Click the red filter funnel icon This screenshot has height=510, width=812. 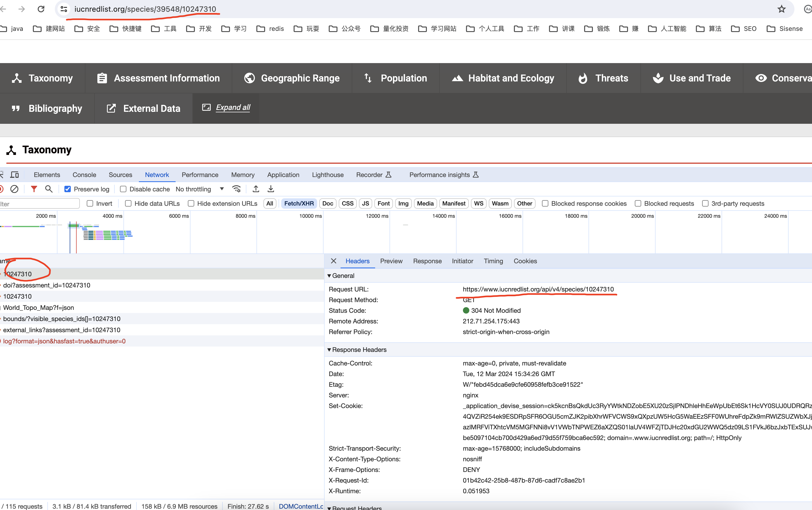point(34,189)
